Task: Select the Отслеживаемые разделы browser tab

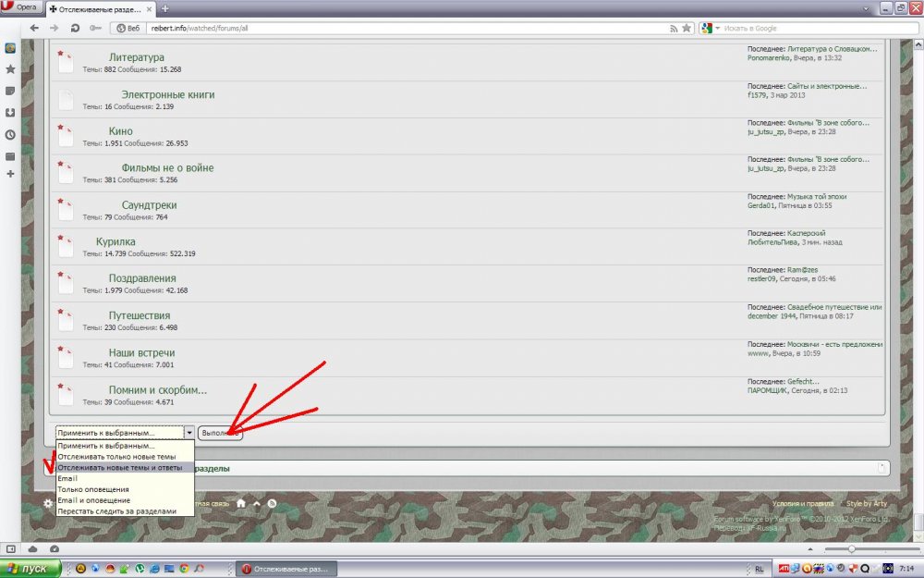Action: [100, 9]
